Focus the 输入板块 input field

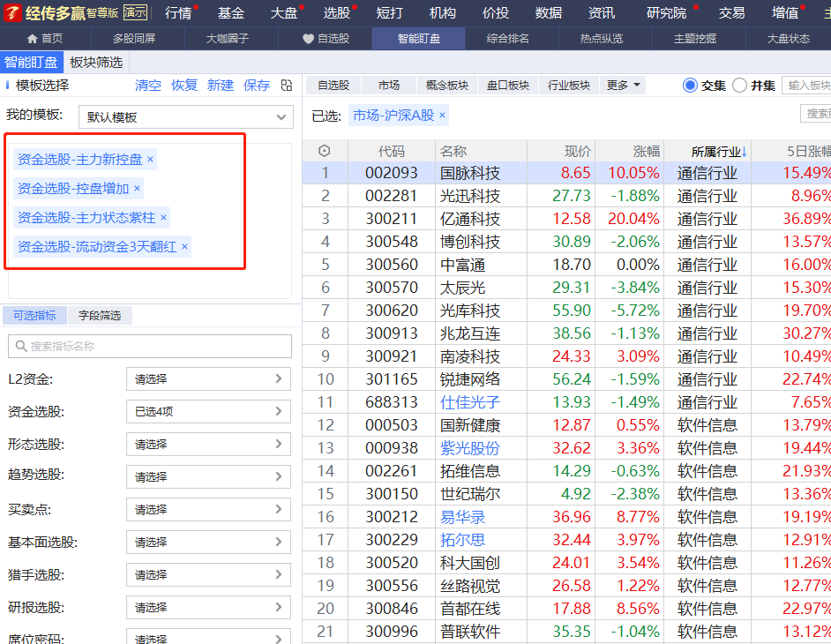[x=806, y=86]
